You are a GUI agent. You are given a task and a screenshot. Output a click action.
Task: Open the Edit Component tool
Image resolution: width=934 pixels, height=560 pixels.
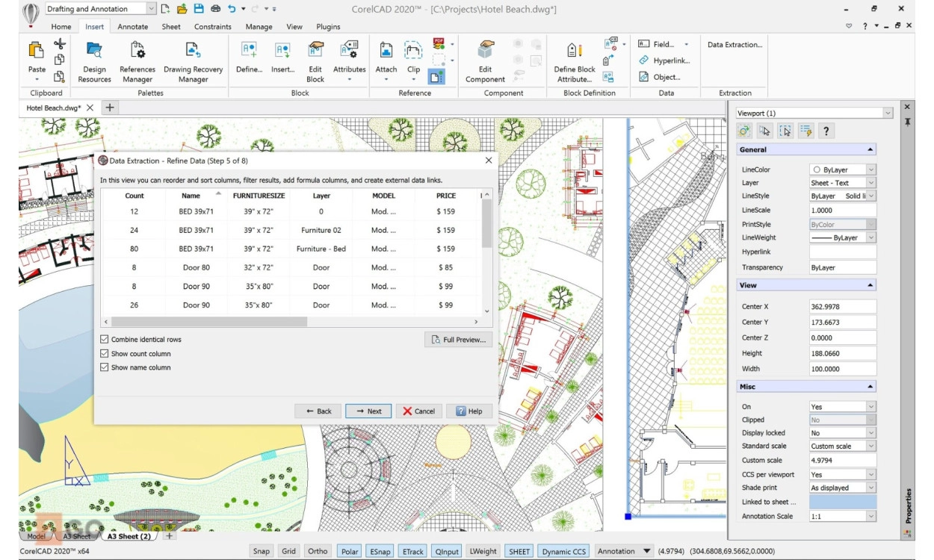coord(486,60)
